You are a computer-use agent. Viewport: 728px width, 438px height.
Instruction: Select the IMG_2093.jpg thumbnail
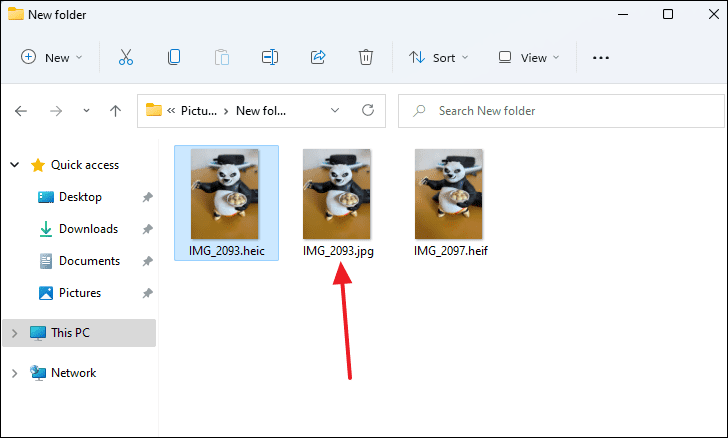click(x=337, y=194)
